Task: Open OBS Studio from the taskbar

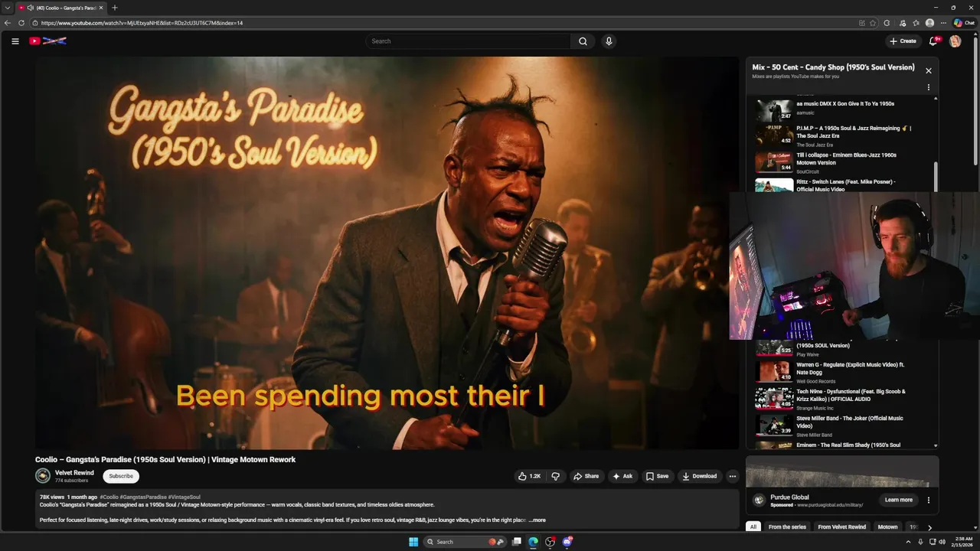Action: [x=550, y=542]
